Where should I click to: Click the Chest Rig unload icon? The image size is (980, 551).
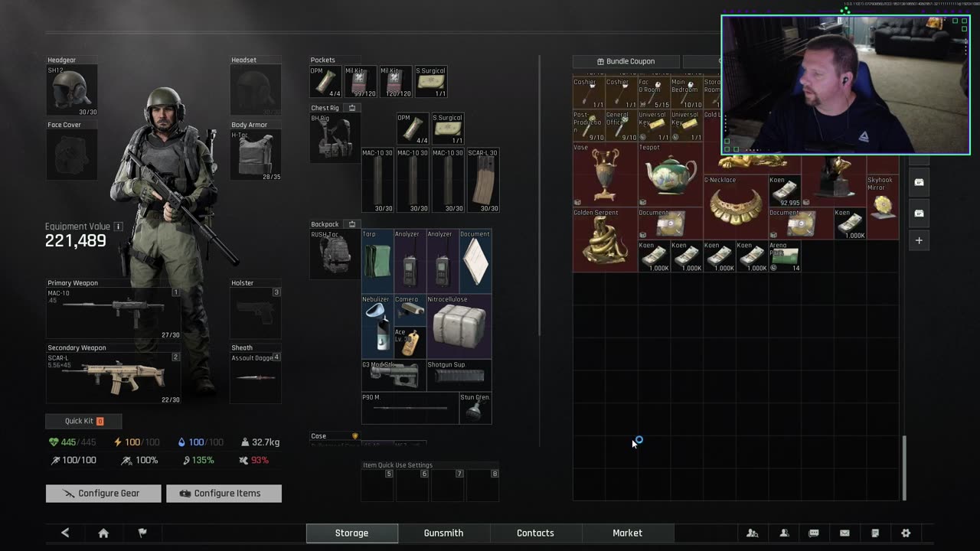click(x=352, y=108)
